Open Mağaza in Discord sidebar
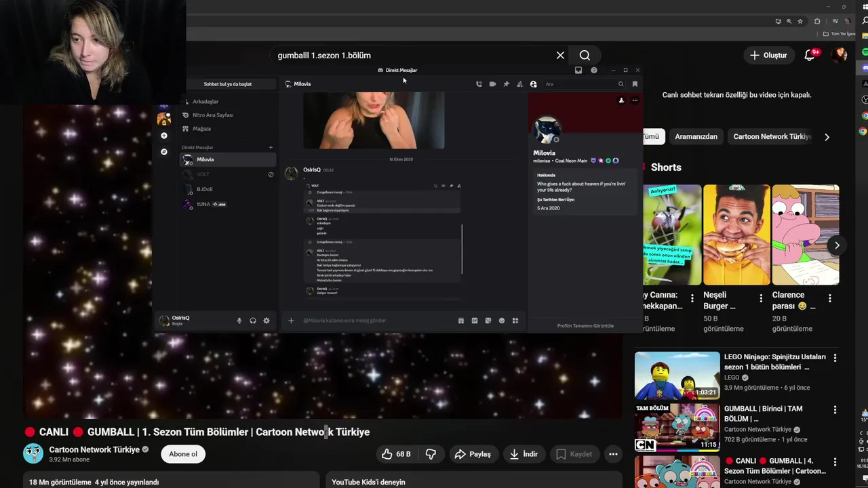868x488 pixels. (x=228, y=129)
